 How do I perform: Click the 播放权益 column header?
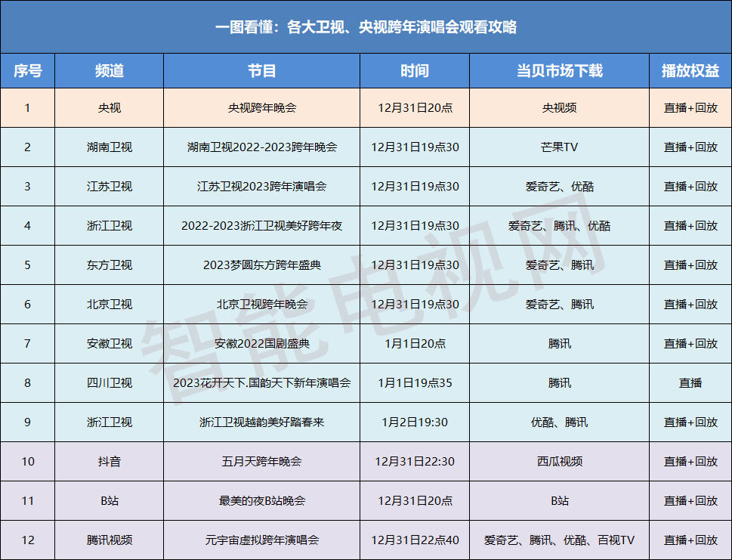[690, 70]
